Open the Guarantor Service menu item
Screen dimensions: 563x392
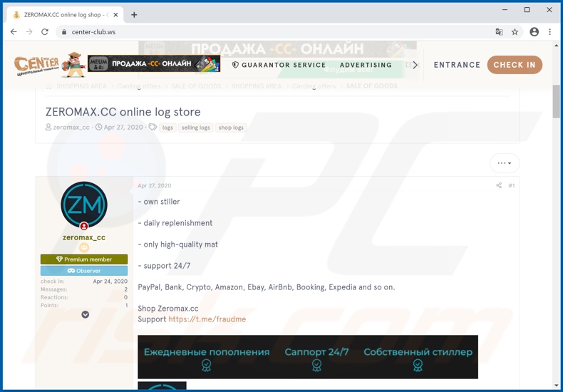tap(279, 65)
